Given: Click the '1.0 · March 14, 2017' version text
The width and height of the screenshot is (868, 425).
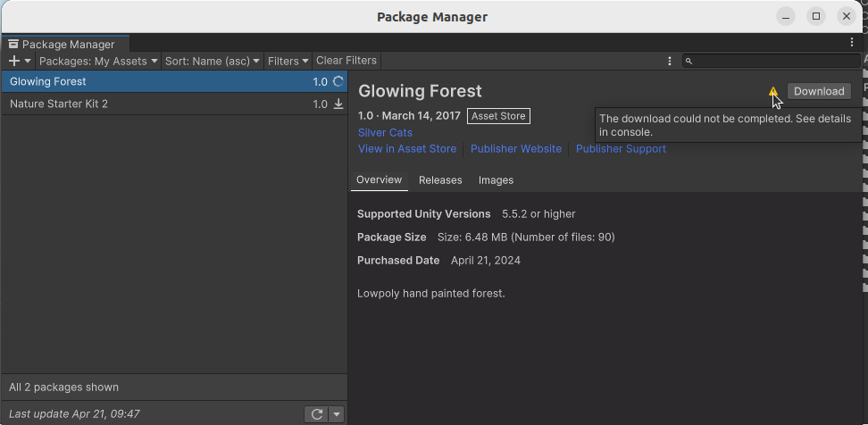Looking at the screenshot, I should coord(409,116).
